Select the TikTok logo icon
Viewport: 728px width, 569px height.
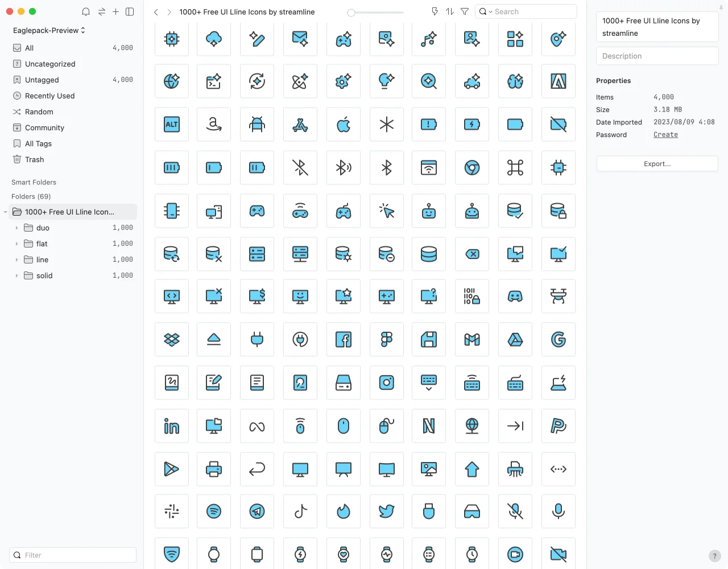pos(300,512)
